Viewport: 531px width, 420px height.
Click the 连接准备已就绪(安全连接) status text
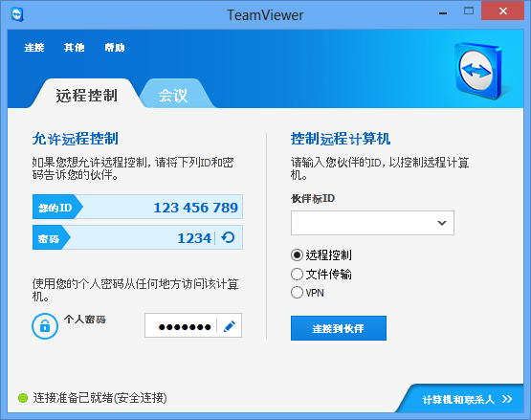(x=100, y=398)
